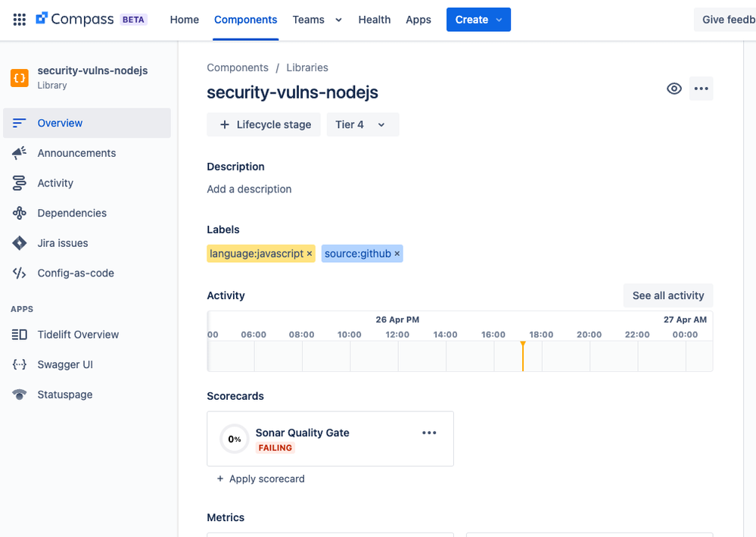Click the Config-as-code brackets icon
This screenshot has width=756, height=537.
pyautogui.click(x=19, y=273)
